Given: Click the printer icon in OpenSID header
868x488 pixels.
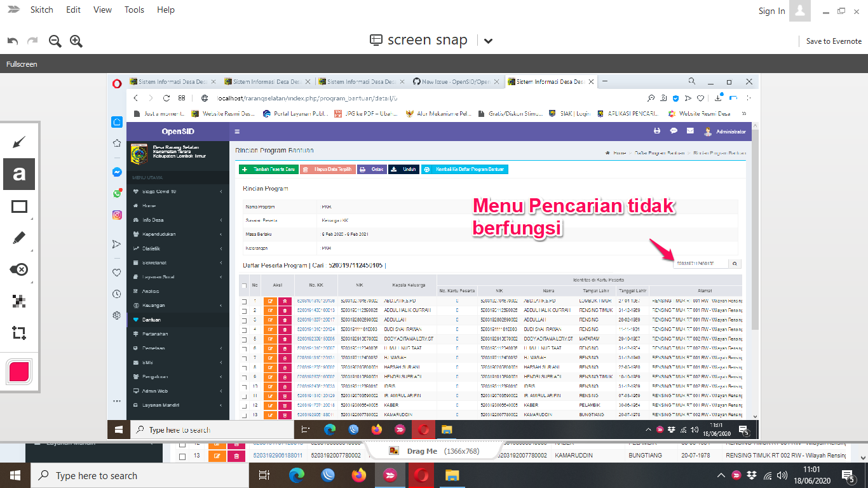Looking at the screenshot, I should 657,131.
